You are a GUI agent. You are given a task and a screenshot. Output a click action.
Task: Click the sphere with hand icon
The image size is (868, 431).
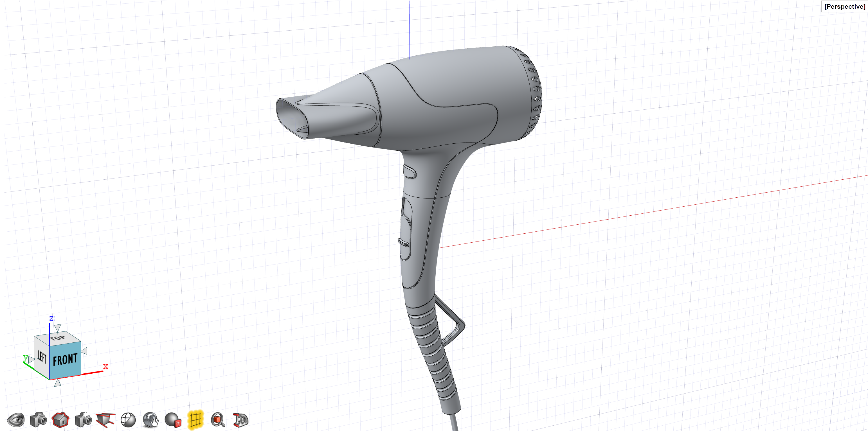[x=150, y=419]
